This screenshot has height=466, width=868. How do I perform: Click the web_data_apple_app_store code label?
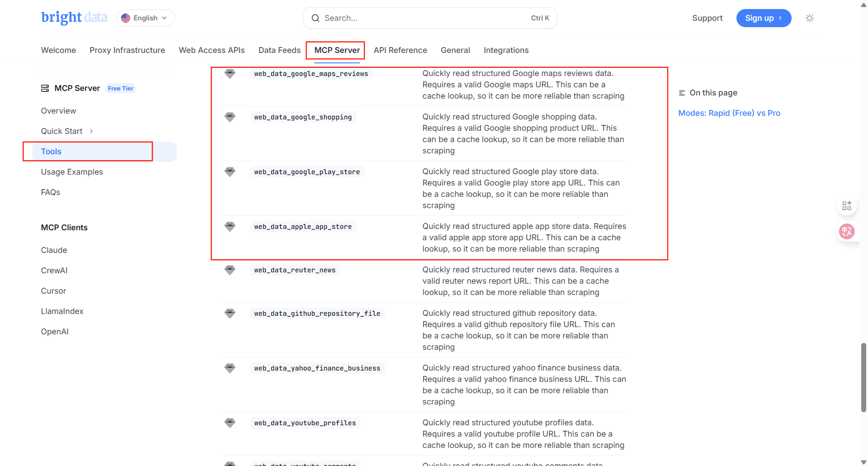pyautogui.click(x=303, y=227)
